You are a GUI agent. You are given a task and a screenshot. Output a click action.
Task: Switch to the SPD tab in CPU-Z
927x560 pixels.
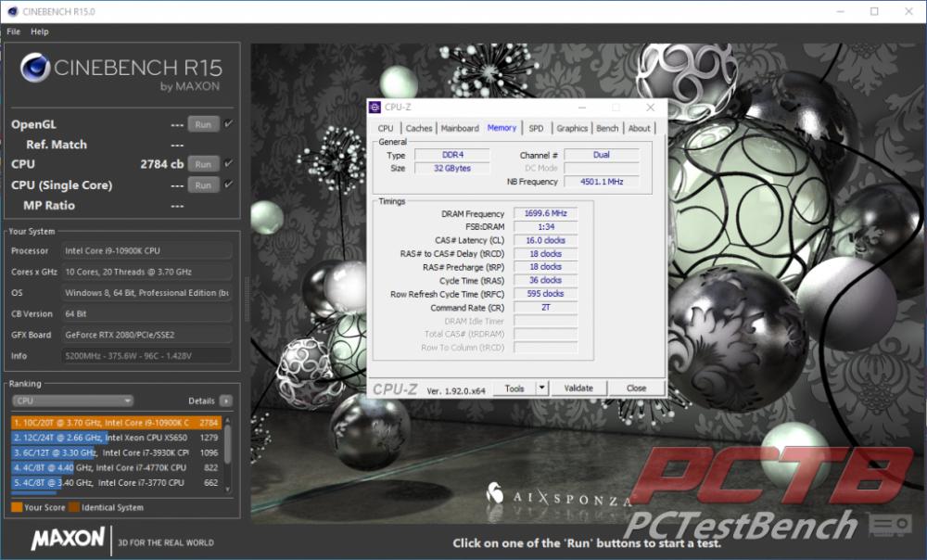click(536, 128)
